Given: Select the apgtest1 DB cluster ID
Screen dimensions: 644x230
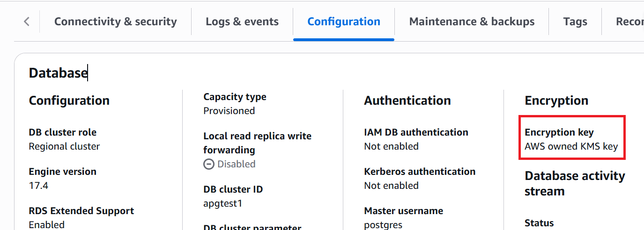Looking at the screenshot, I should pyautogui.click(x=222, y=203).
